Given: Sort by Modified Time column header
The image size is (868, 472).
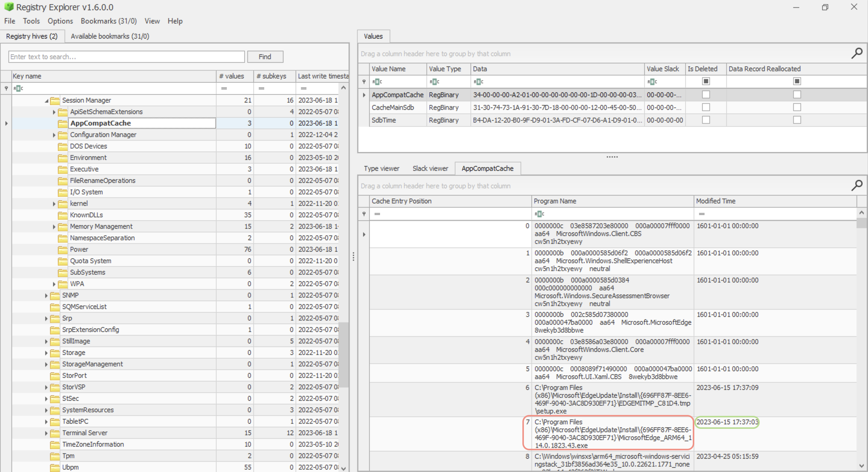Looking at the screenshot, I should (x=775, y=201).
